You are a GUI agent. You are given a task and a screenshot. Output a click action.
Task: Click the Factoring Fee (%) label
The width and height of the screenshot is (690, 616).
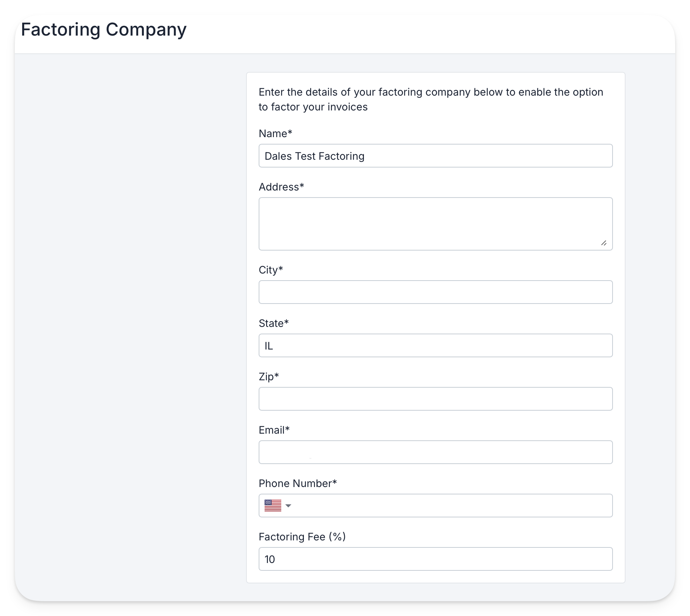point(302,537)
